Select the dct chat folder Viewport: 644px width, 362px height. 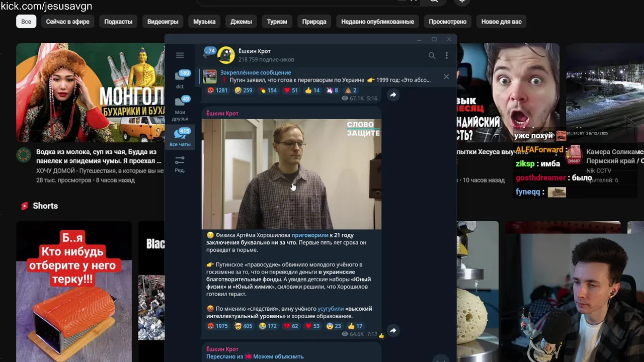180,80
